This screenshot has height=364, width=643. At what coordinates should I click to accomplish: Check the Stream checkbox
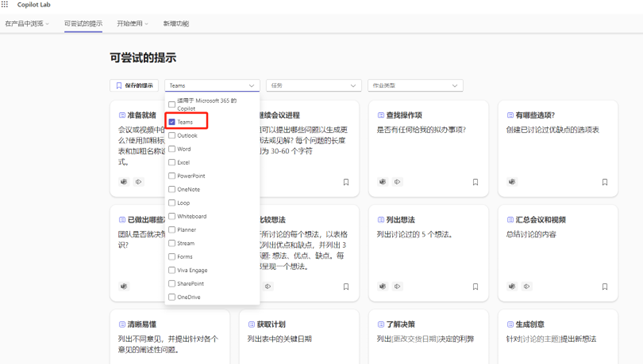coord(172,243)
